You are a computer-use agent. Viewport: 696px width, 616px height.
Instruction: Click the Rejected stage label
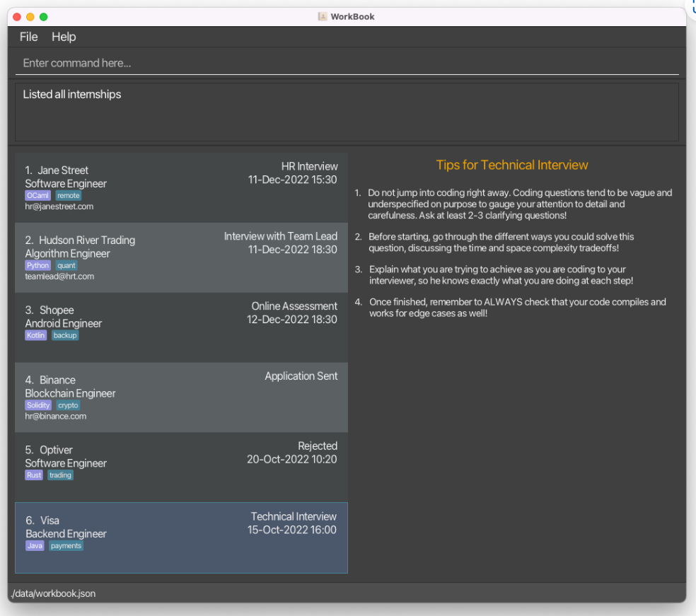pos(318,446)
